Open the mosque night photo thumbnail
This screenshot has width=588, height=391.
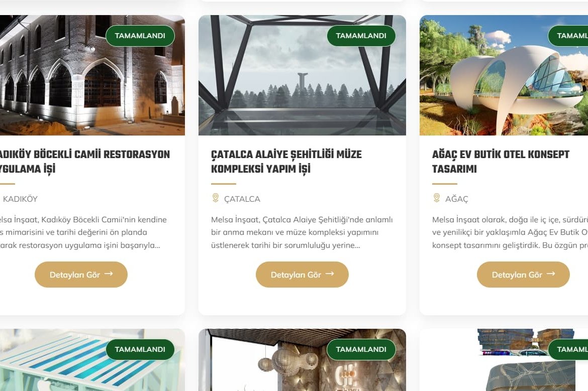(92, 75)
